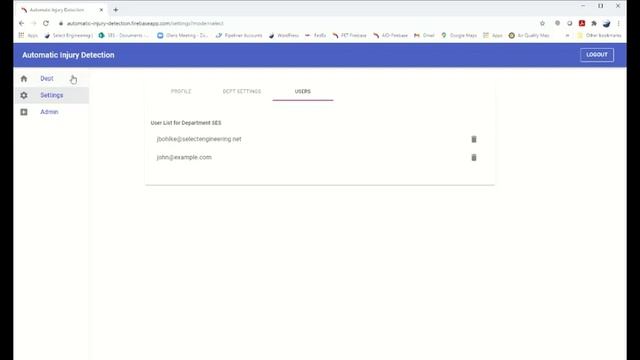Image resolution: width=640 pixels, height=360 pixels.
Task: Close the Automatic Injury Detection tab
Action: [x=101, y=9]
